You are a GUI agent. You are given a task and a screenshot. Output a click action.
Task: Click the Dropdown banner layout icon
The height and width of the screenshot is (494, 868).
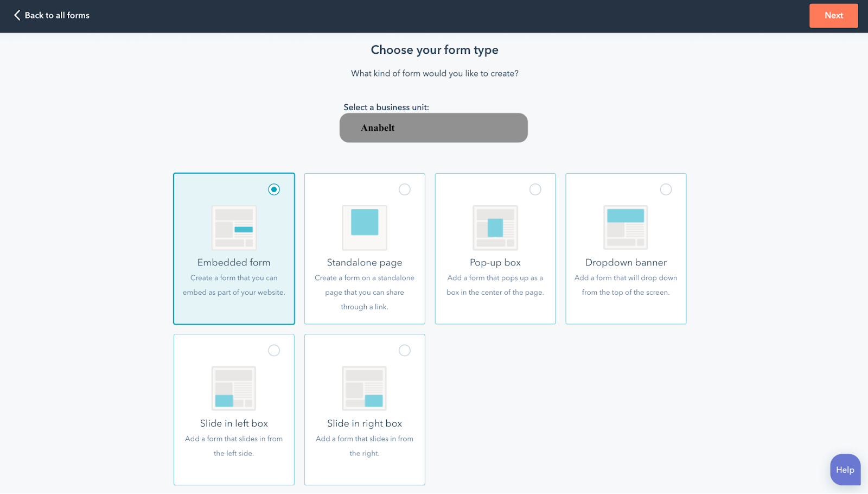pyautogui.click(x=626, y=227)
